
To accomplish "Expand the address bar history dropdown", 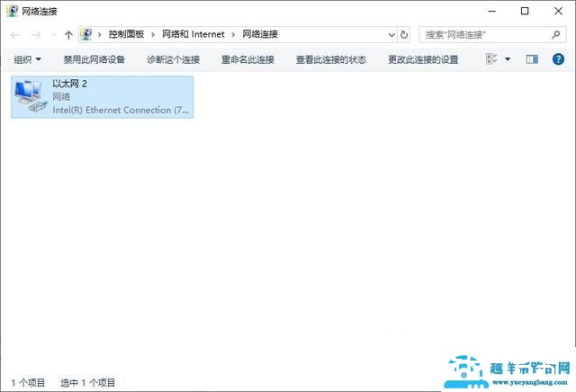I will 391,35.
